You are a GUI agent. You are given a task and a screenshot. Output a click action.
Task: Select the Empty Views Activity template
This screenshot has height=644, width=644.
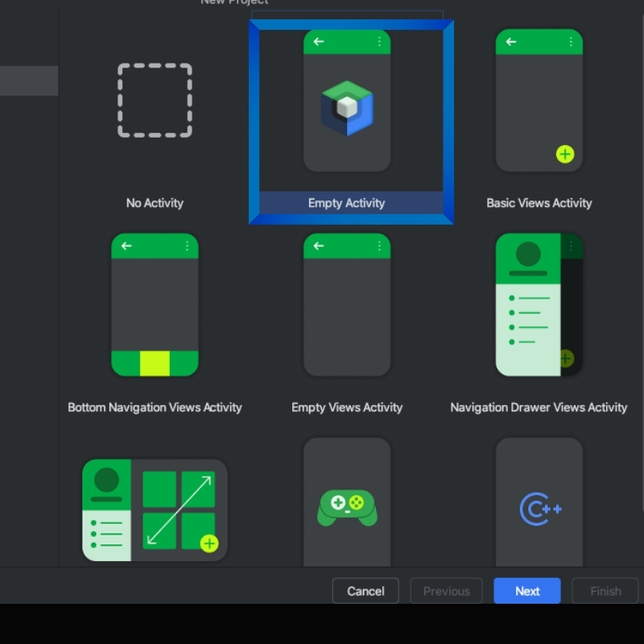coord(347,305)
